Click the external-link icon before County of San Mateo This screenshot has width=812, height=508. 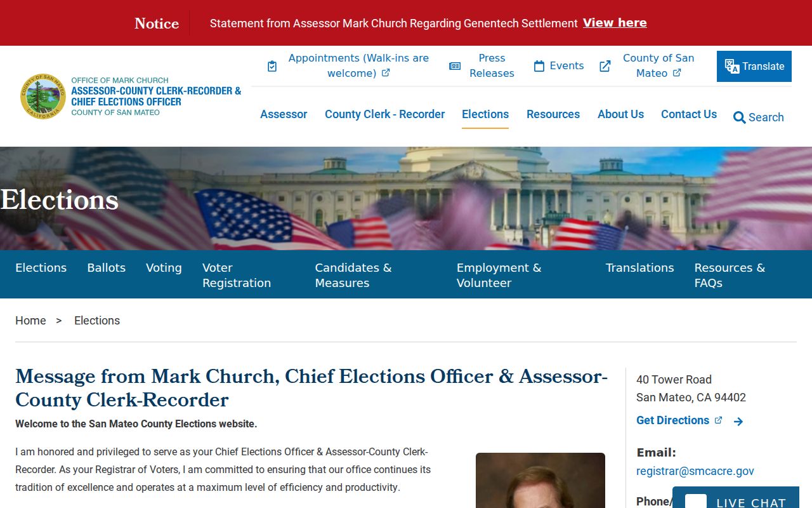[605, 66]
